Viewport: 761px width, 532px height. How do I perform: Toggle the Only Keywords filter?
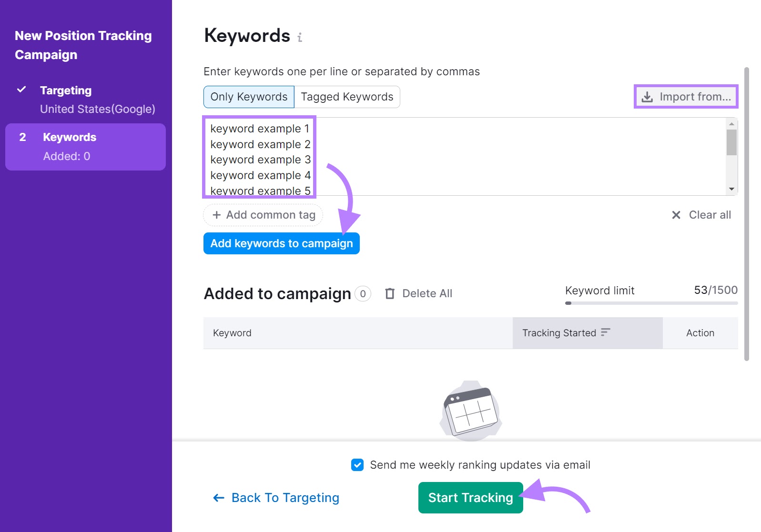[x=248, y=96]
